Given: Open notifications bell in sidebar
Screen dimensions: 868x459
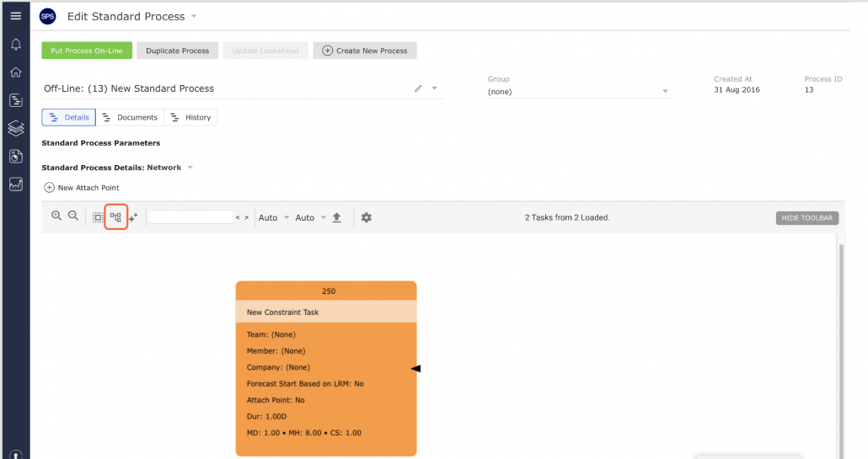Looking at the screenshot, I should (16, 45).
